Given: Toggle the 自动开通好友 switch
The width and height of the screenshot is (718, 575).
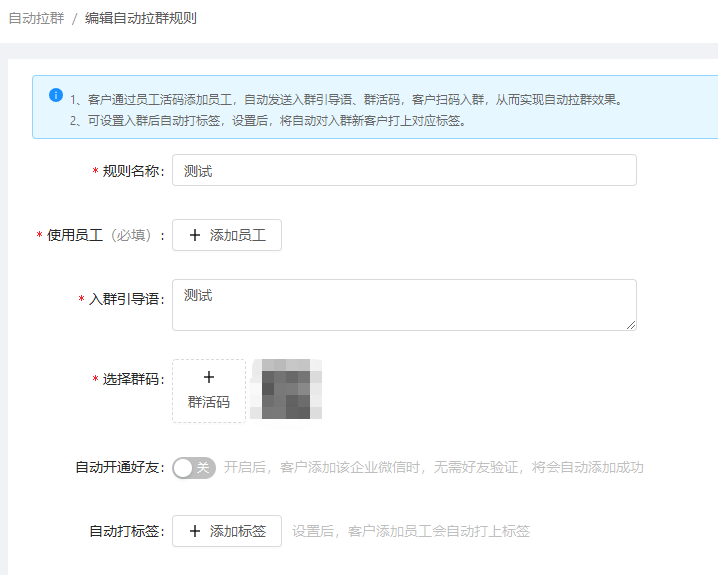Looking at the screenshot, I should [194, 467].
